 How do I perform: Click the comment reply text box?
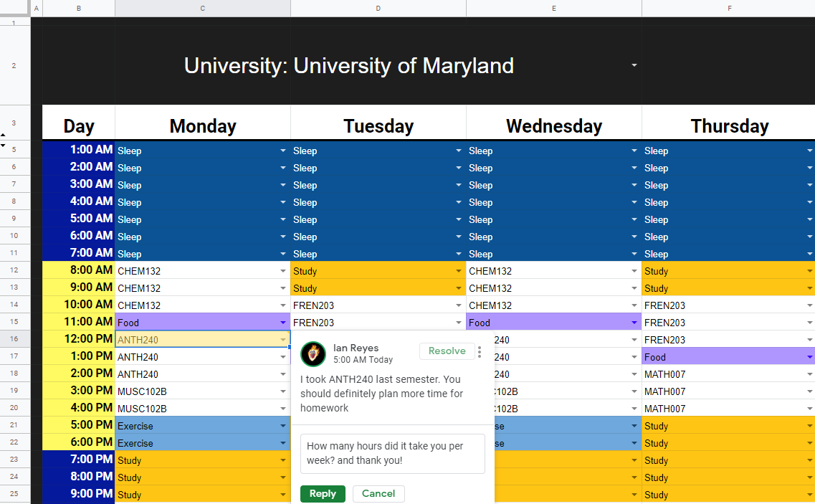[x=393, y=453]
